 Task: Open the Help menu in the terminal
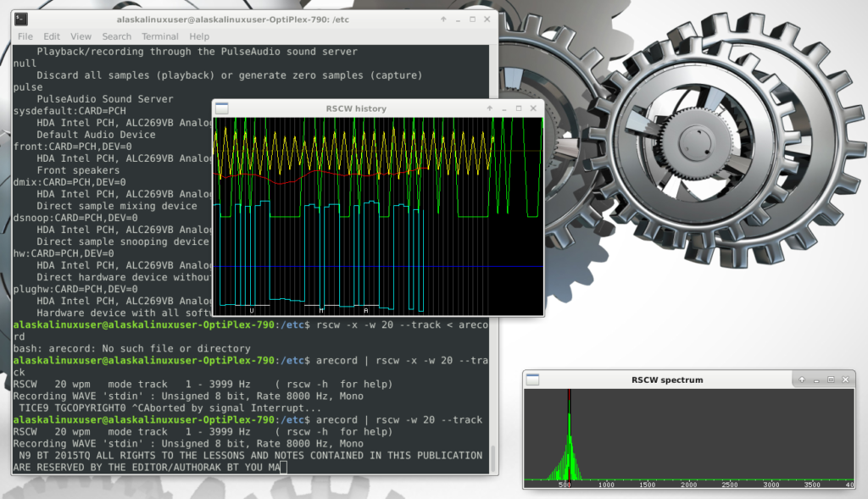click(199, 36)
